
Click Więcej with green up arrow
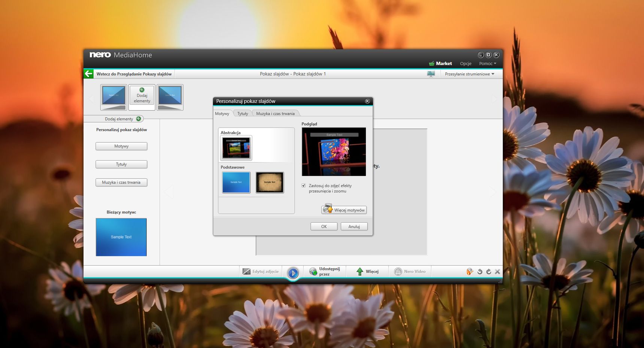pos(367,272)
